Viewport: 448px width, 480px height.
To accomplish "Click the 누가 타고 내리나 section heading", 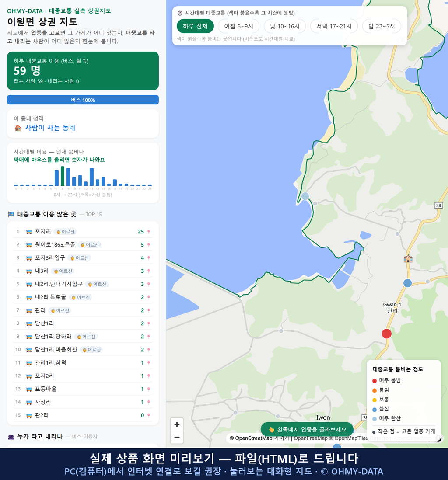I will 40,437.
